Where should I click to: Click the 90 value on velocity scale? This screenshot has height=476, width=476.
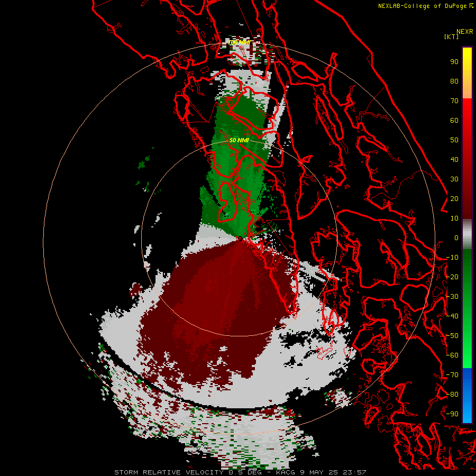[454, 62]
